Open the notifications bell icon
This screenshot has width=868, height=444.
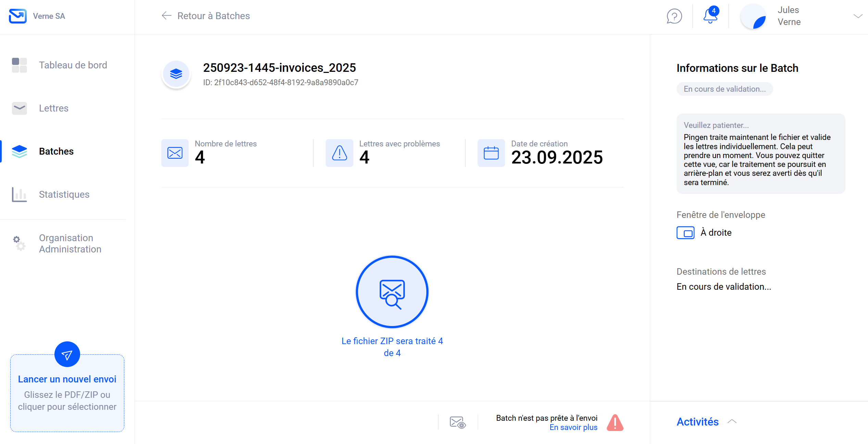[710, 16]
